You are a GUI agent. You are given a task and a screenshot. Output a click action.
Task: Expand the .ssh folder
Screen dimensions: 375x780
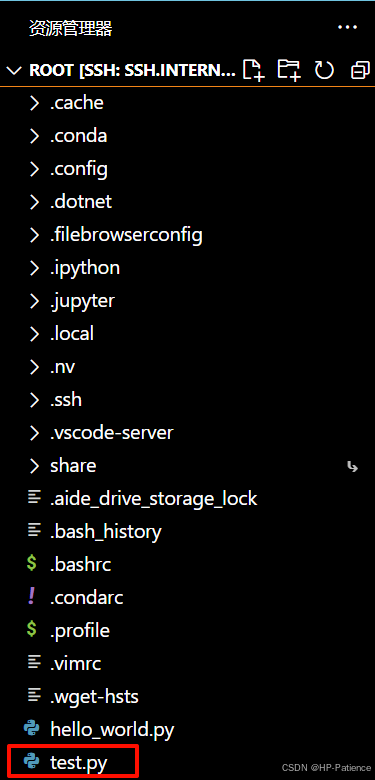188,400
